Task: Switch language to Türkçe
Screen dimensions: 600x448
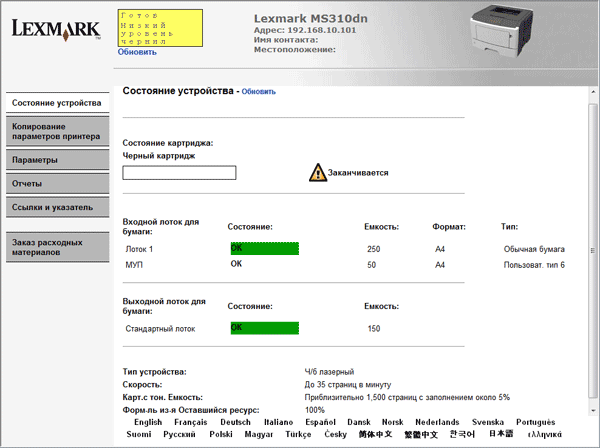Action: click(x=298, y=434)
